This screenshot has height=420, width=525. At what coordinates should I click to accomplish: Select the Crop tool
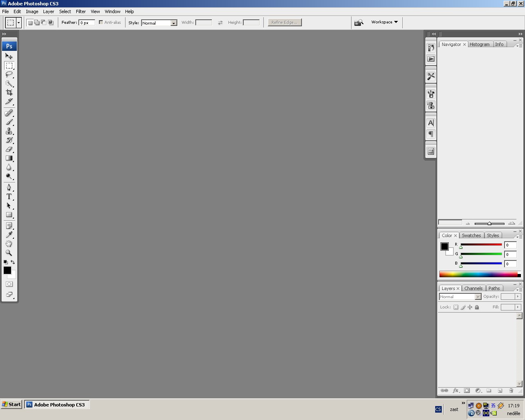click(9, 93)
